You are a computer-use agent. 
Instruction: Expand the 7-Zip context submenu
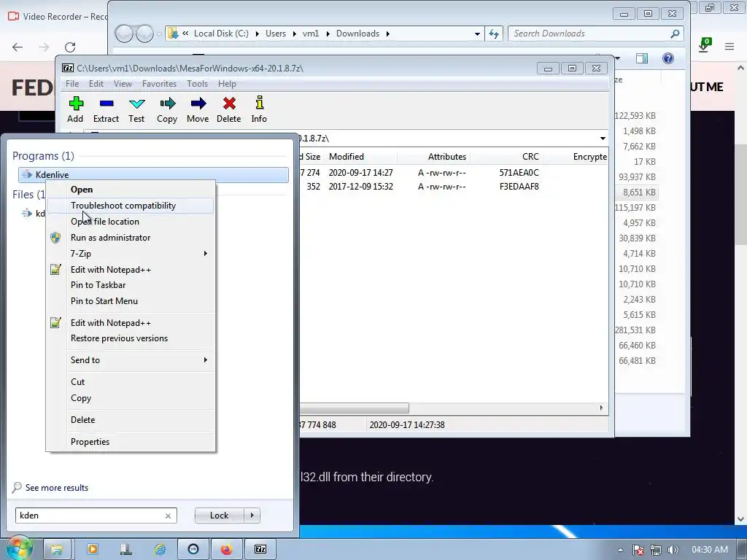click(x=131, y=254)
